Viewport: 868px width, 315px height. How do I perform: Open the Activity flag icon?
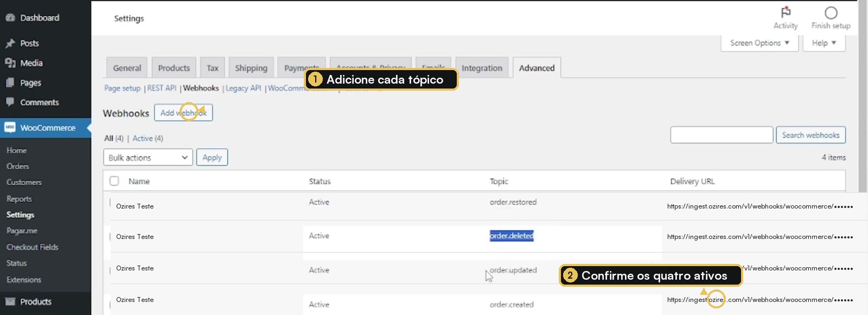786,12
